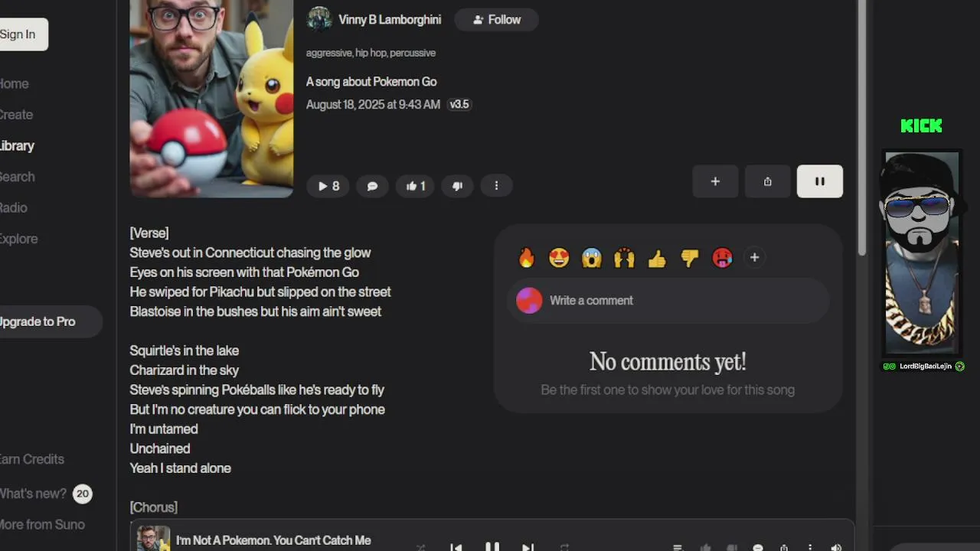Screen dimensions: 980x551
Task: Skip to next track in player bar
Action: click(528, 547)
